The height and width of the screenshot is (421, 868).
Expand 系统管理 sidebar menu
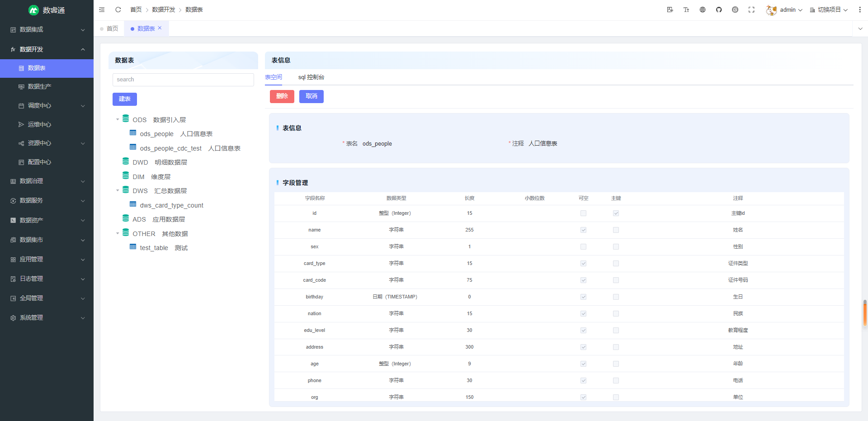pos(47,318)
